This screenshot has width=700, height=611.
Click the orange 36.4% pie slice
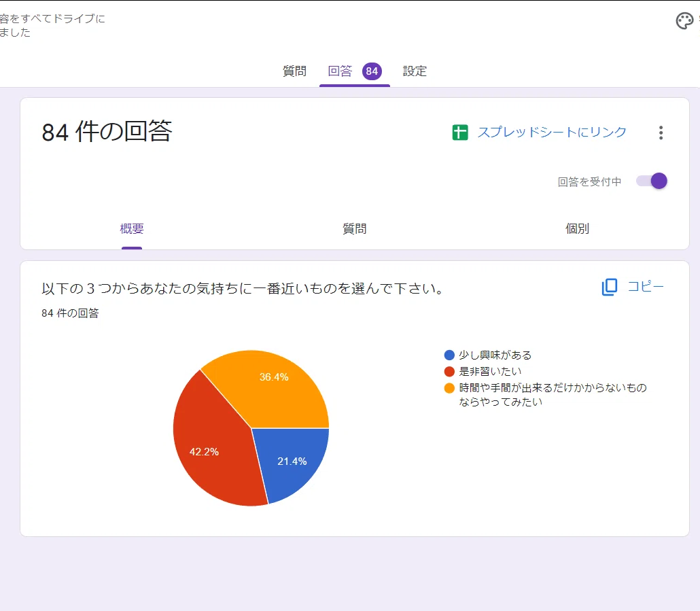pyautogui.click(x=274, y=388)
